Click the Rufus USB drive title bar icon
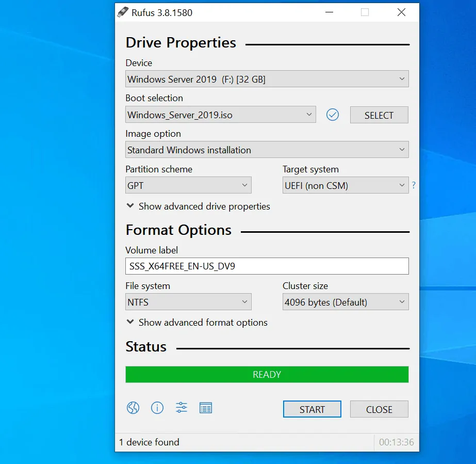The image size is (476, 464). [122, 12]
